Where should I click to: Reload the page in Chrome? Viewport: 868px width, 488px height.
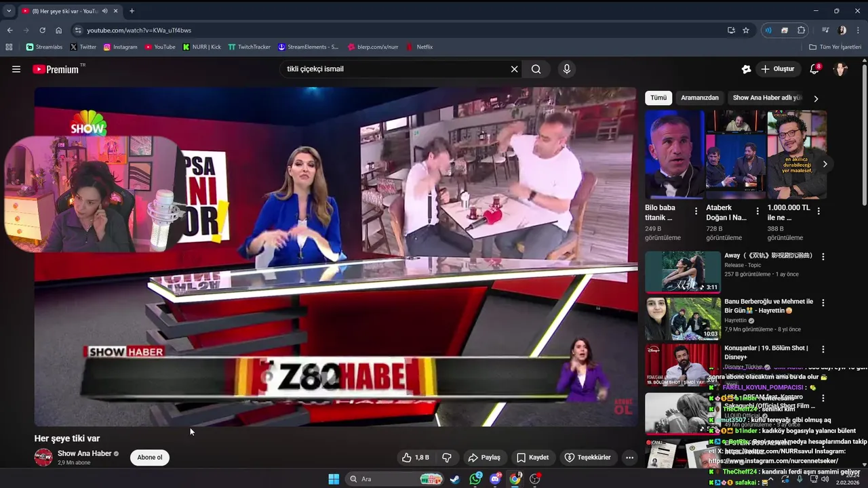(x=42, y=30)
